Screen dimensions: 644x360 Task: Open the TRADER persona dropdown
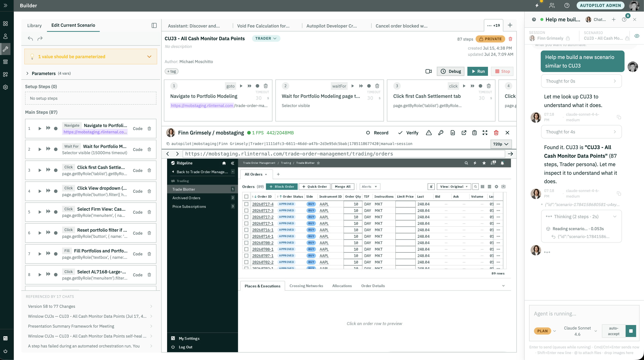coord(266,39)
